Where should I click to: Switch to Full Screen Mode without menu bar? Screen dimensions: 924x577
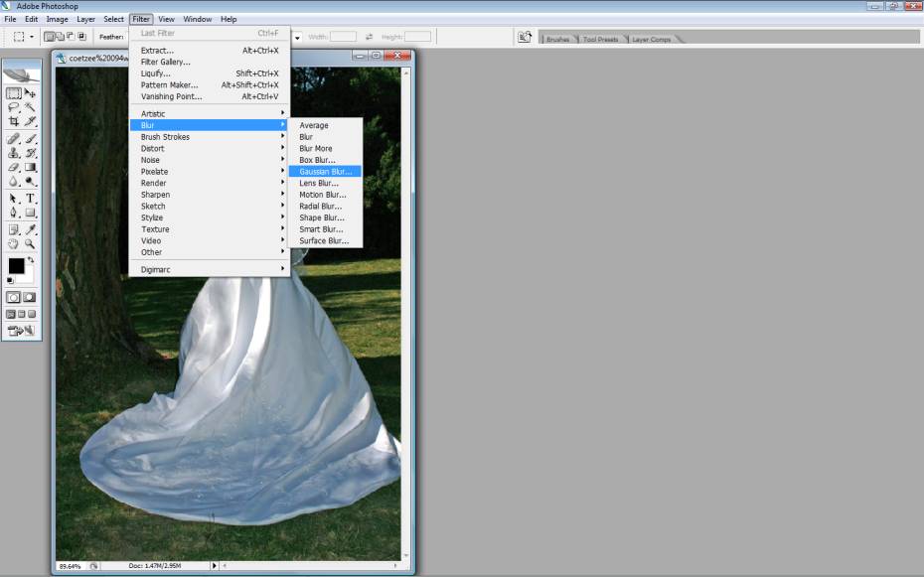tap(32, 315)
